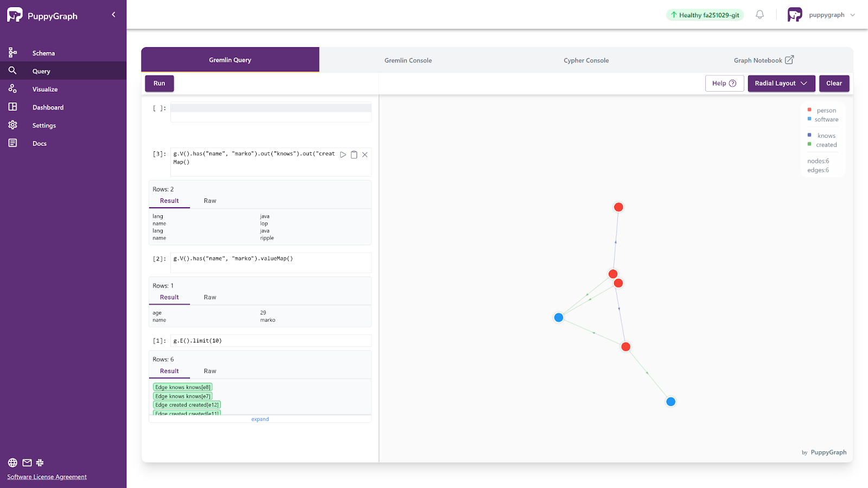This screenshot has height=488, width=868.
Task: Open the Dashboard icon in sidebar
Action: coord(12,107)
